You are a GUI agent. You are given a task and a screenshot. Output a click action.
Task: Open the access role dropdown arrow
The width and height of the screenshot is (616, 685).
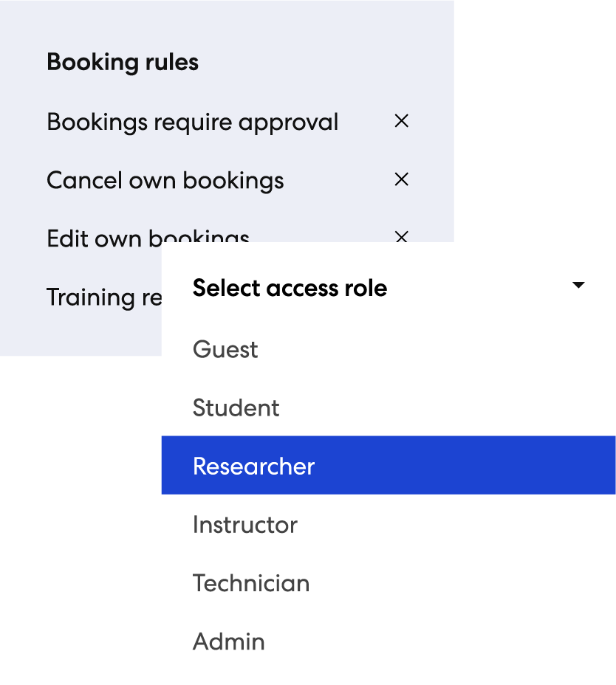pyautogui.click(x=578, y=286)
